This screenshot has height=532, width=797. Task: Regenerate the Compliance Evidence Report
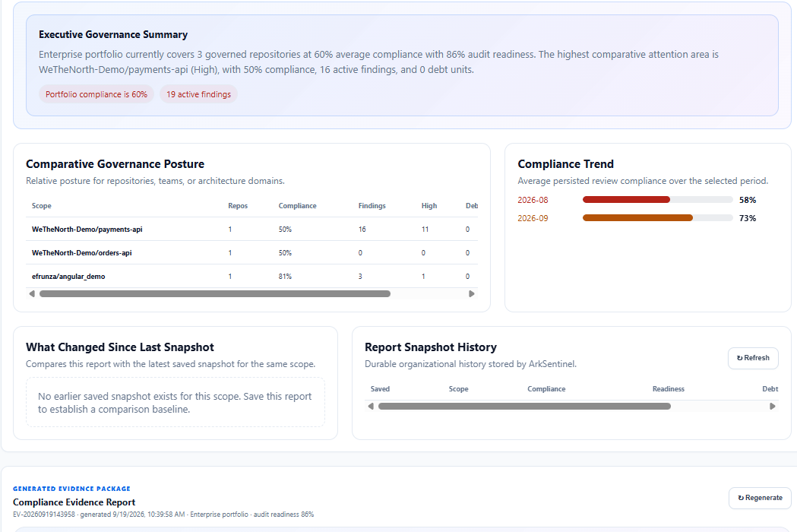tap(760, 498)
